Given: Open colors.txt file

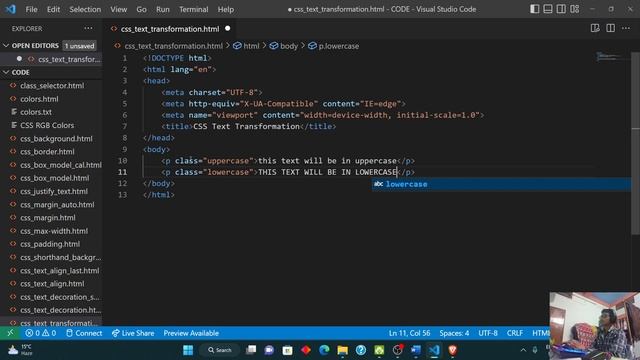Looking at the screenshot, I should [x=36, y=112].
